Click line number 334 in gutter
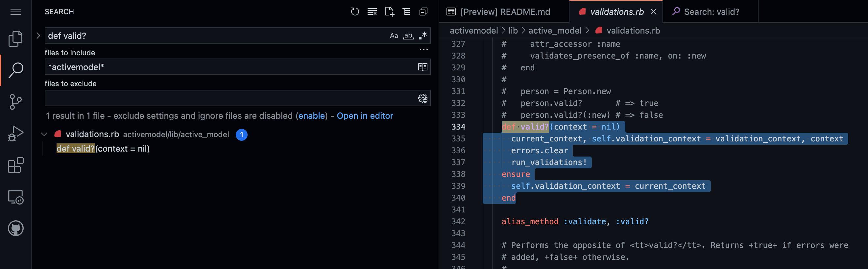This screenshot has width=868, height=269. point(458,127)
